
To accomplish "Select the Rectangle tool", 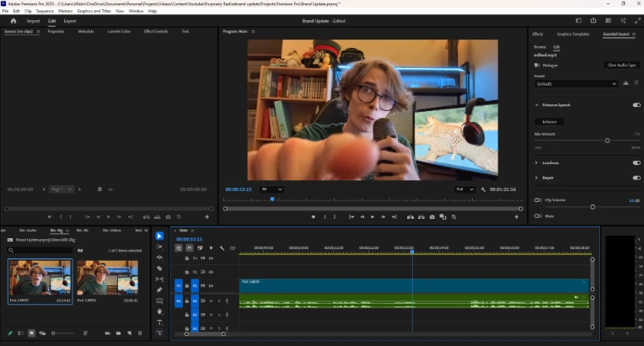I will [159, 301].
